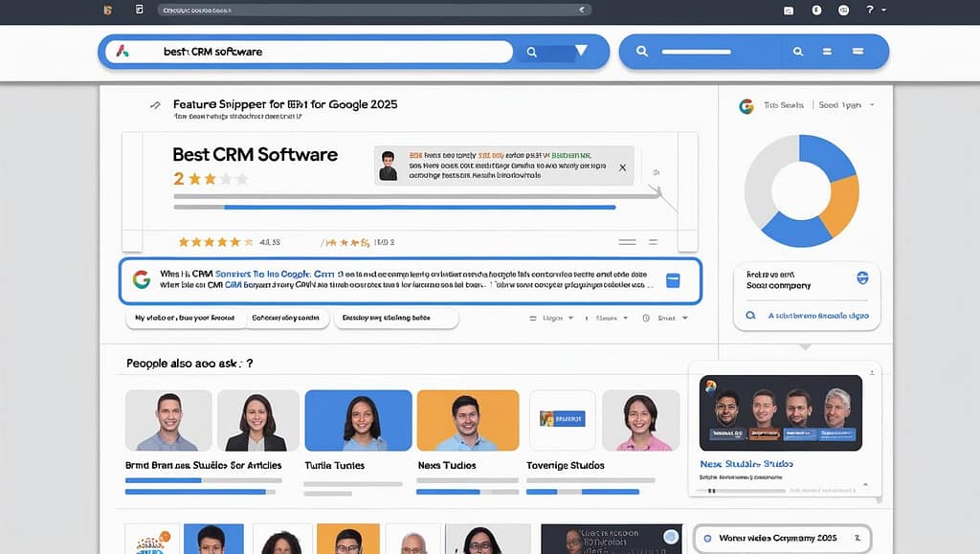Switch to the 'Tto Seals' tab
The width and height of the screenshot is (980, 554).
783,105
